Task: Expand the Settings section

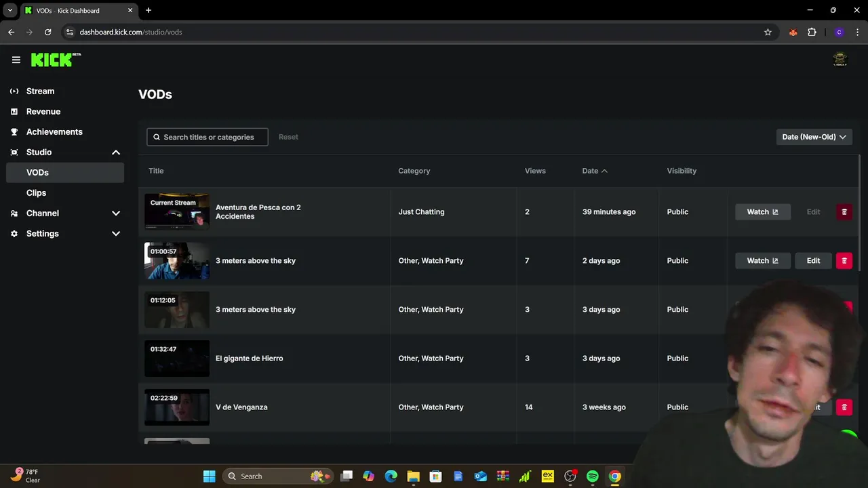Action: pyautogui.click(x=64, y=233)
